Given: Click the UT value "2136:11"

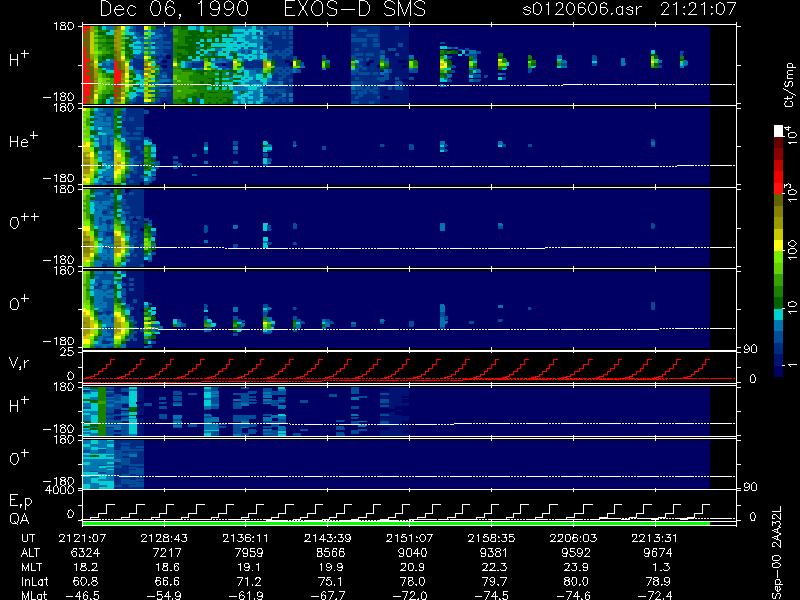Looking at the screenshot, I should click(x=246, y=539).
